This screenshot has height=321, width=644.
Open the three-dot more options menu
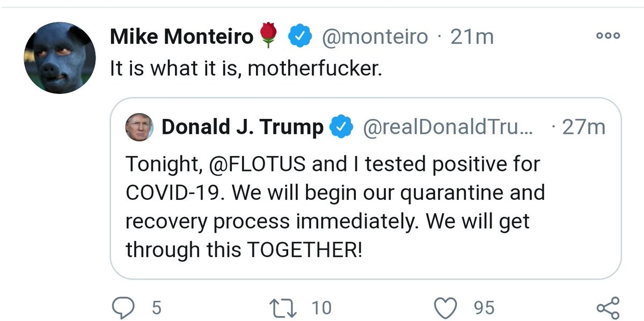point(608,36)
